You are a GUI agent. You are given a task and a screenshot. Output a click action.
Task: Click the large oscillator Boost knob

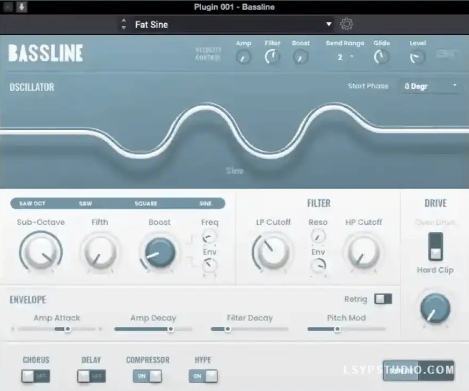pyautogui.click(x=160, y=252)
